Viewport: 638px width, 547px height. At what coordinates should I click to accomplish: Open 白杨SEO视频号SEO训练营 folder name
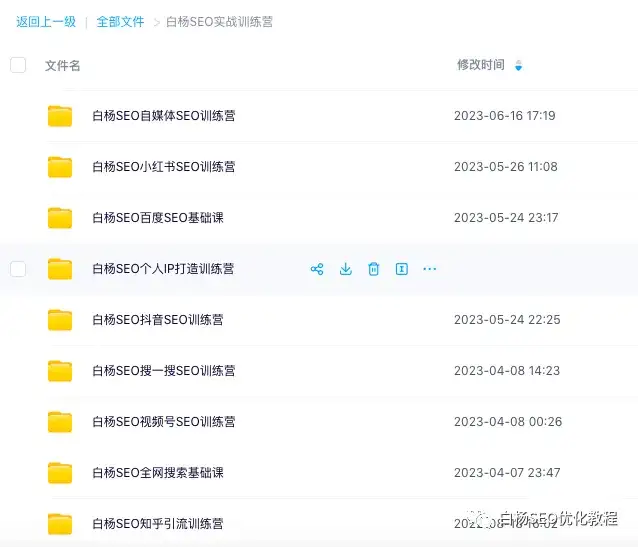[164, 422]
